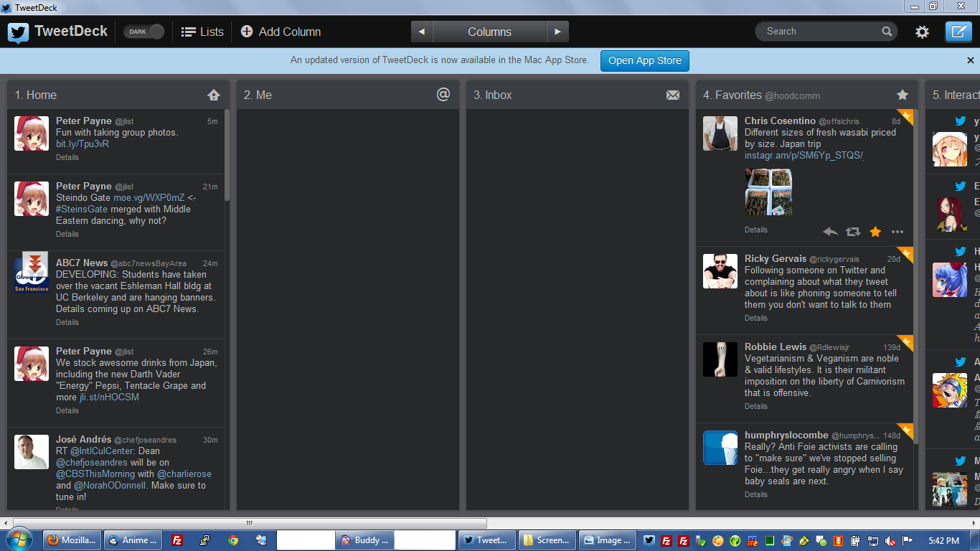
Task: Unfavorite Chris Cosentino tweet via star icon
Action: pyautogui.click(x=875, y=231)
